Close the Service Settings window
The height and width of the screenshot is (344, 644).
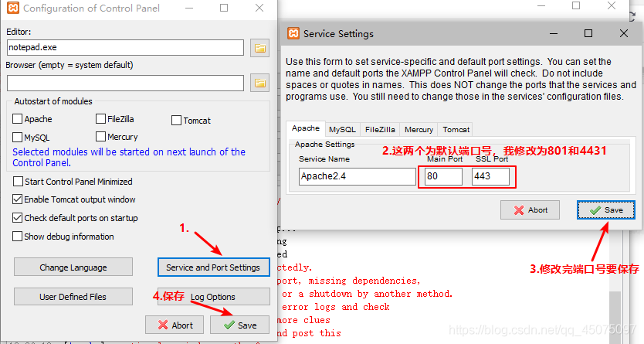pos(623,33)
